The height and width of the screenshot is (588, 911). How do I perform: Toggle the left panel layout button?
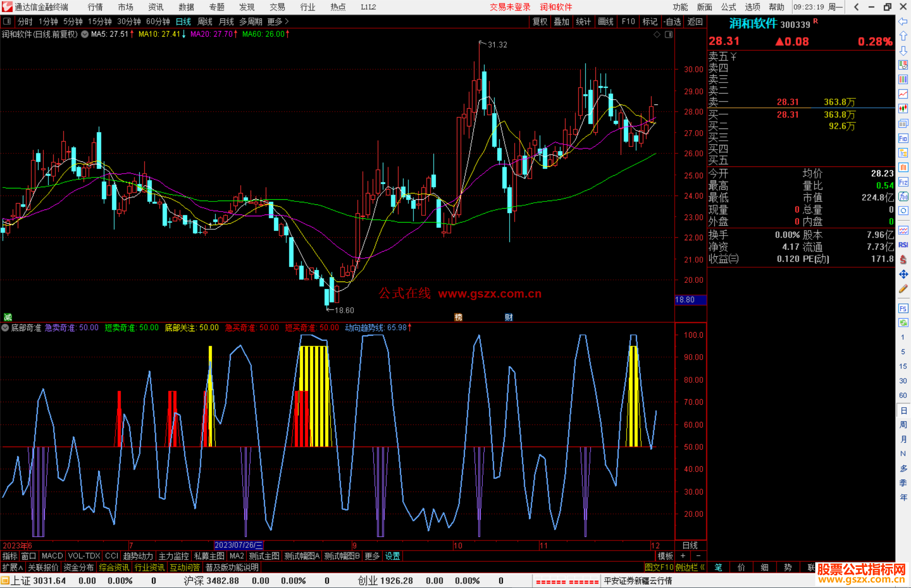7,21
